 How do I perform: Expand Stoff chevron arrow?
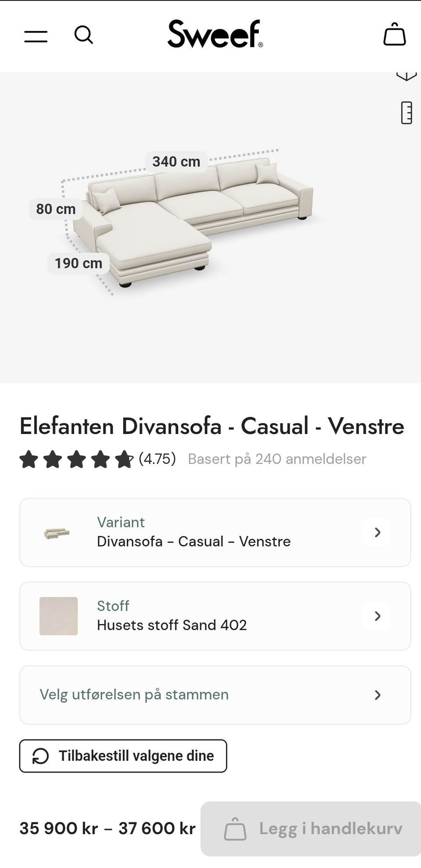click(377, 616)
